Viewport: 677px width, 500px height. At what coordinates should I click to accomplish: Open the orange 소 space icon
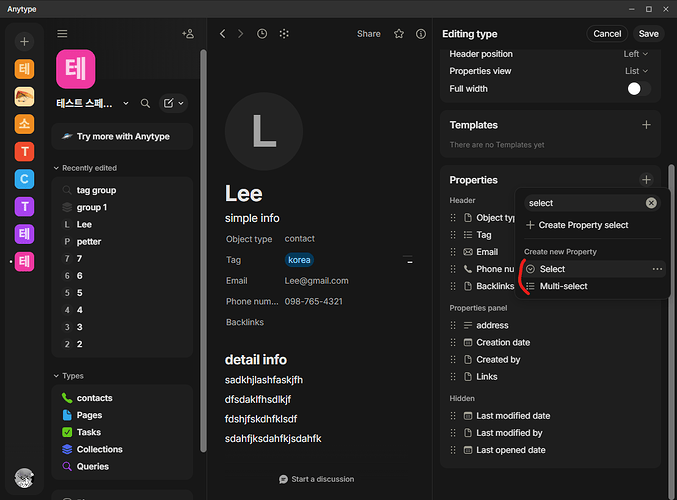pyautogui.click(x=24, y=124)
